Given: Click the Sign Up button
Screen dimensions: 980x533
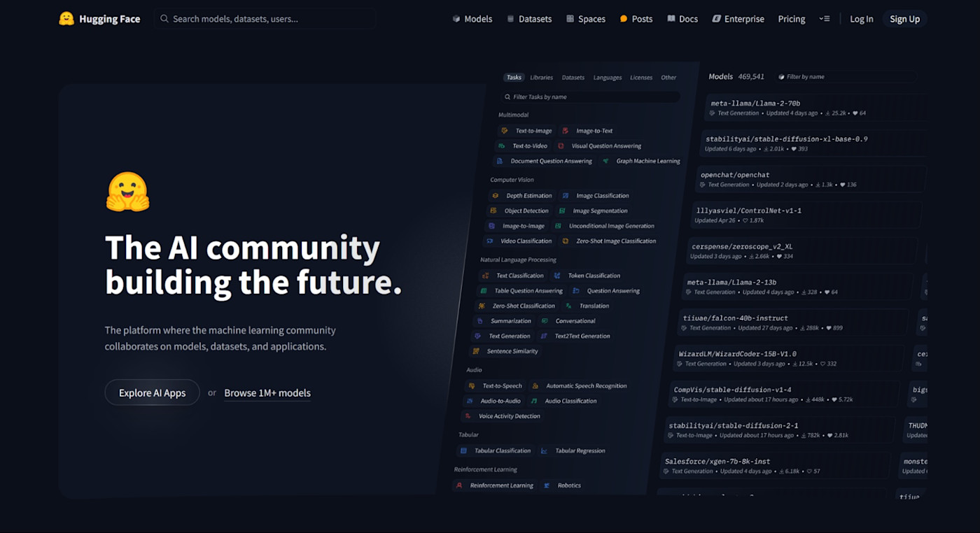Looking at the screenshot, I should point(904,19).
